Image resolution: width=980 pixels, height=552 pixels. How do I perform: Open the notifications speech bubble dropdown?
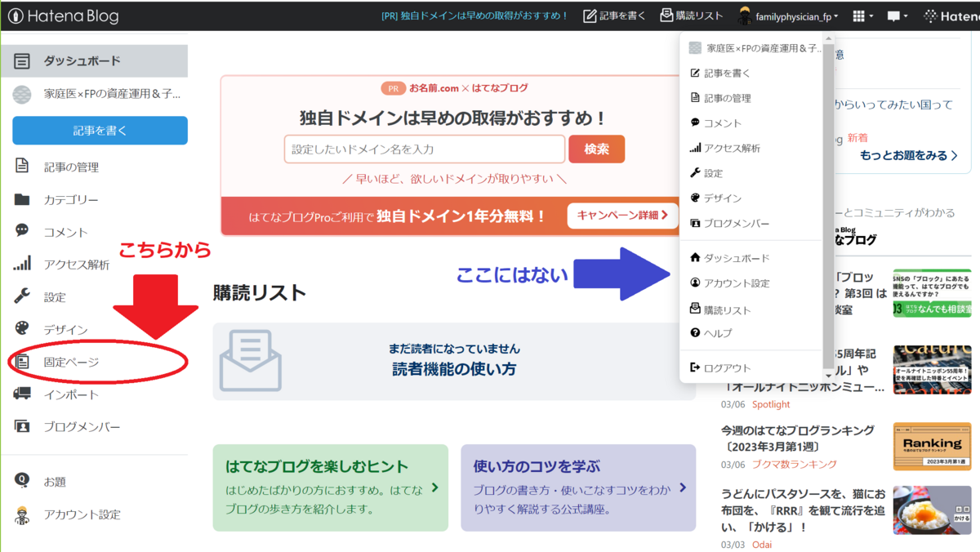(x=898, y=16)
